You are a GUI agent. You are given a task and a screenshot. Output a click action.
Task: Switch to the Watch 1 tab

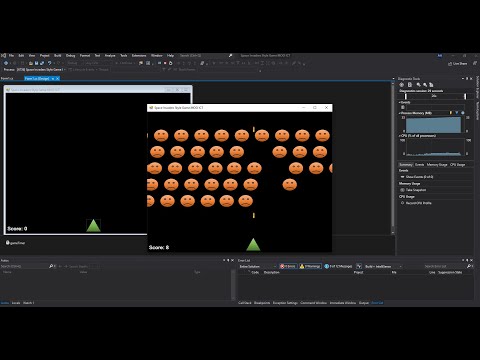(x=28, y=303)
